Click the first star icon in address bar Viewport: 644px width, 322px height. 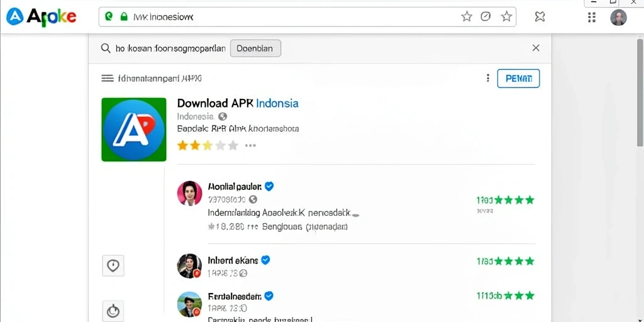point(467,16)
